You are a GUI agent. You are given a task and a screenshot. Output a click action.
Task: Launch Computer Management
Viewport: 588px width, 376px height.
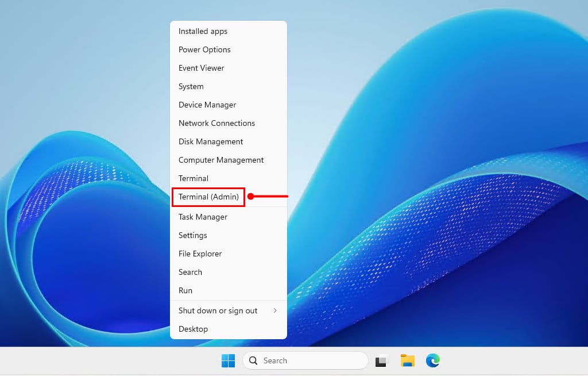click(x=221, y=160)
